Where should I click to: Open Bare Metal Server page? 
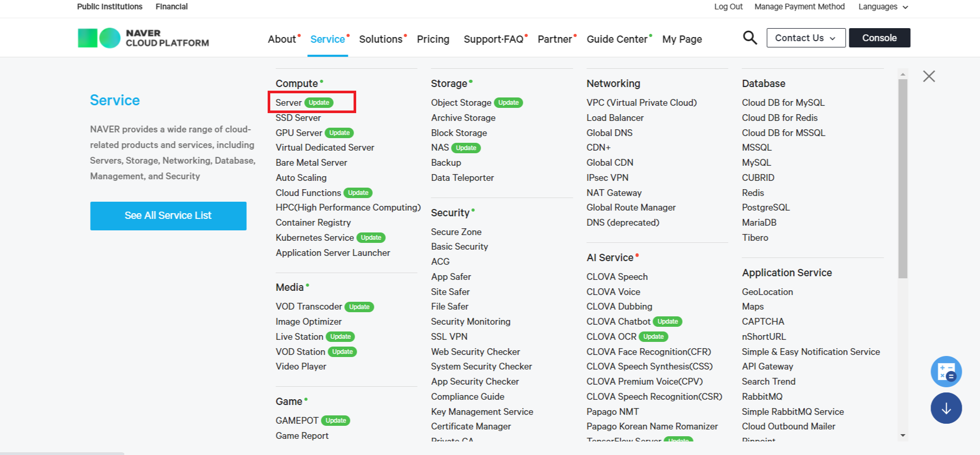point(311,163)
